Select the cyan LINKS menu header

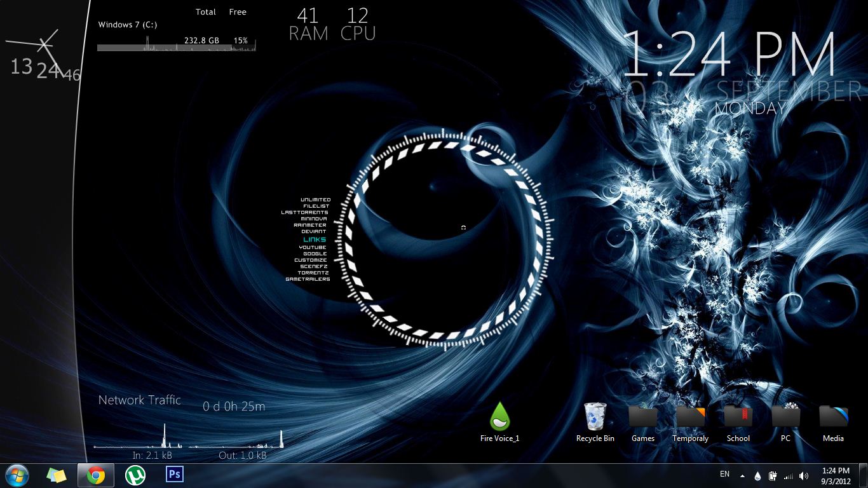click(x=315, y=240)
